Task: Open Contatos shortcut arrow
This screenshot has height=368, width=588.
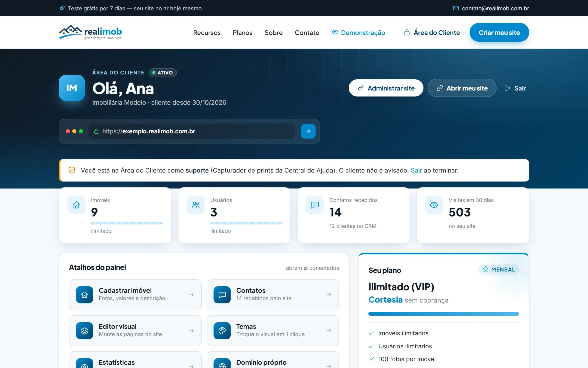Action: tap(329, 295)
